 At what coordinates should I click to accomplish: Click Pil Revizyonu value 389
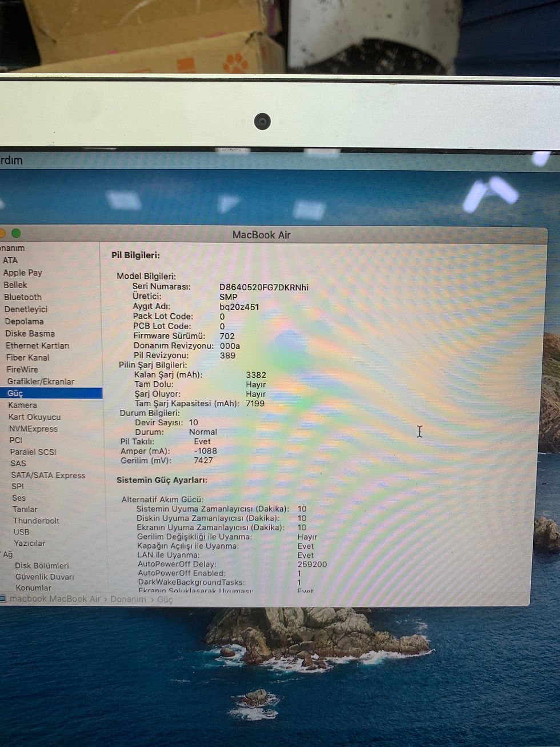227,355
